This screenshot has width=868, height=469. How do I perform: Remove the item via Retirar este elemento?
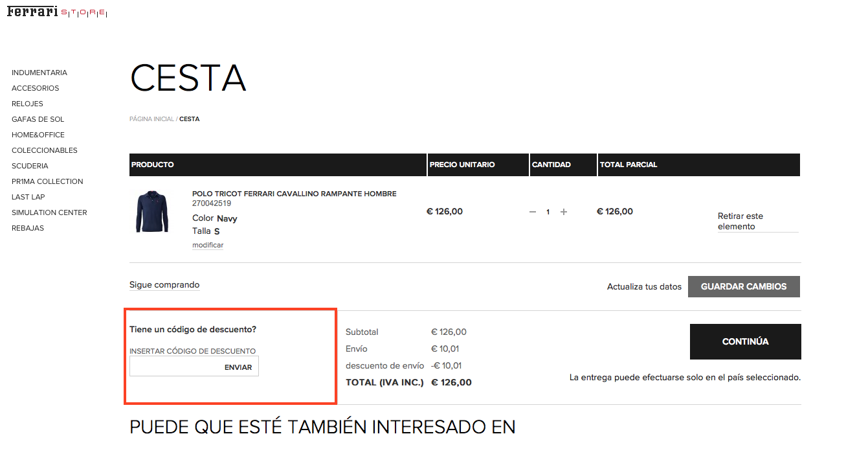coord(740,221)
